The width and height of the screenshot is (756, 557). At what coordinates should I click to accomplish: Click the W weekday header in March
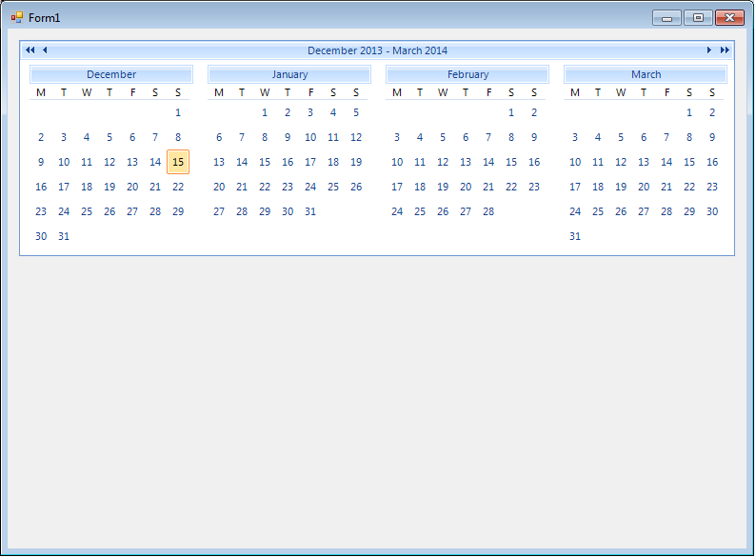[621, 92]
